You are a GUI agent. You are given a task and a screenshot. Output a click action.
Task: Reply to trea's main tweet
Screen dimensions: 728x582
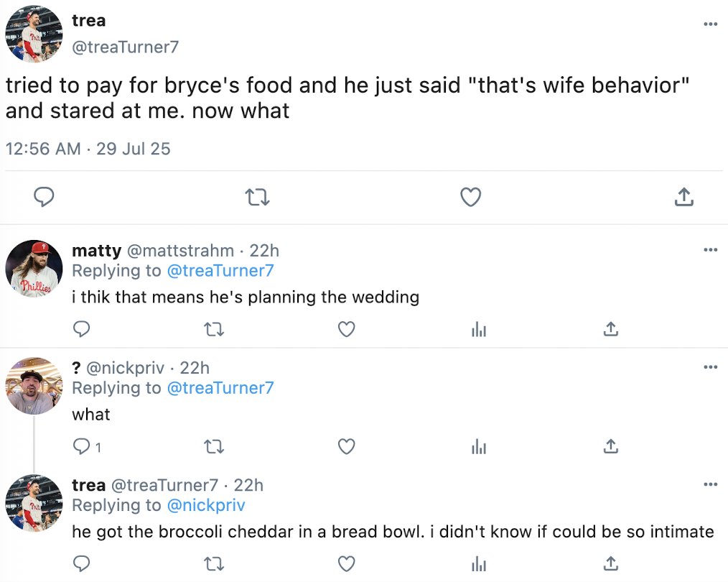tap(45, 197)
